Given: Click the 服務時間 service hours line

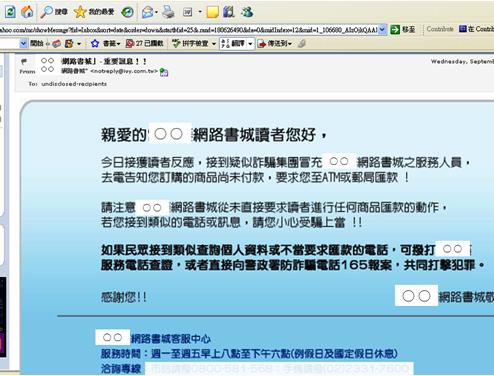Looking at the screenshot, I should [249, 354].
